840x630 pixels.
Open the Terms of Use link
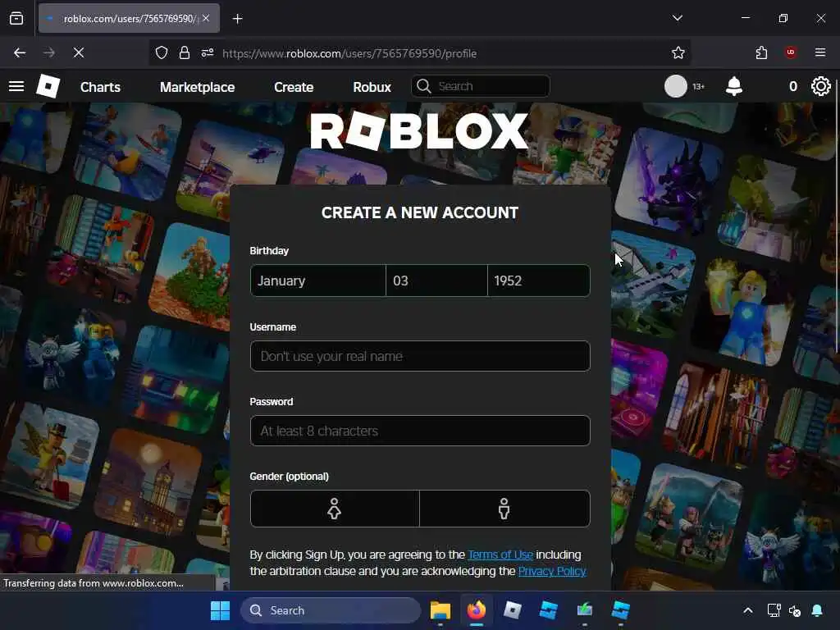click(x=500, y=555)
